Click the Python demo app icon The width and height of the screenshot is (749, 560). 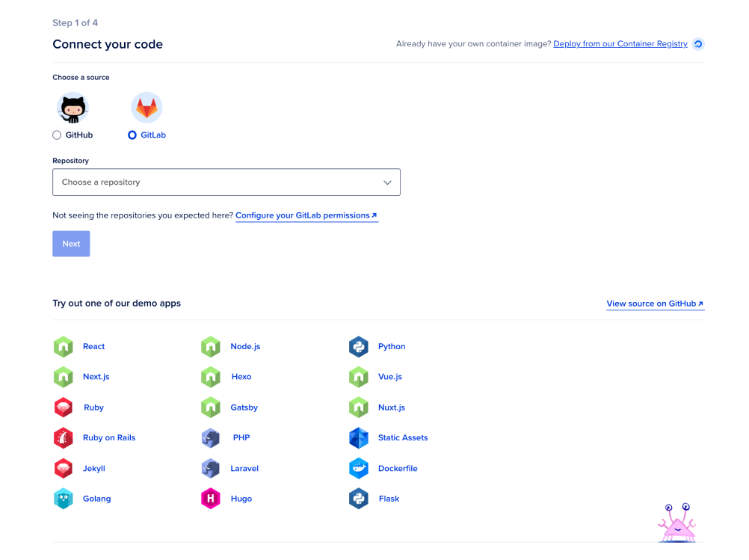pyautogui.click(x=359, y=347)
